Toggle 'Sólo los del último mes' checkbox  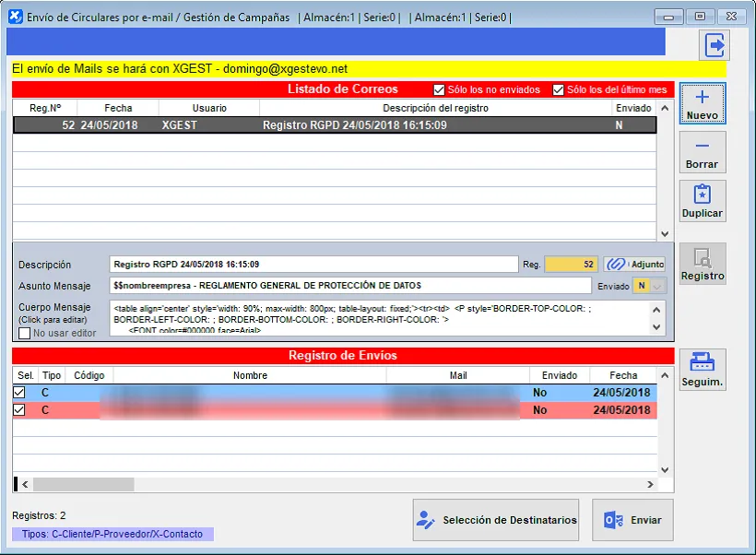(558, 89)
